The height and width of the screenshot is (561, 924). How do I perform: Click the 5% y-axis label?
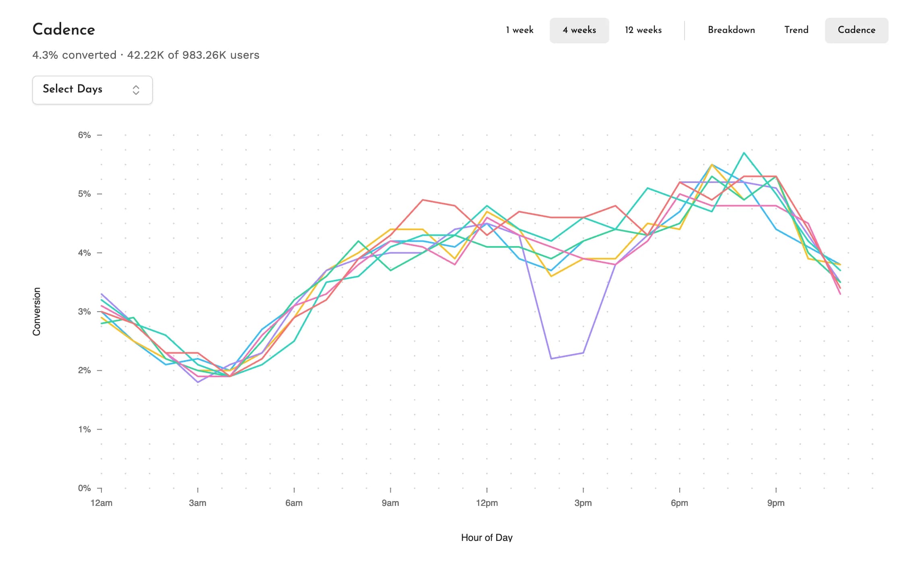tap(85, 194)
